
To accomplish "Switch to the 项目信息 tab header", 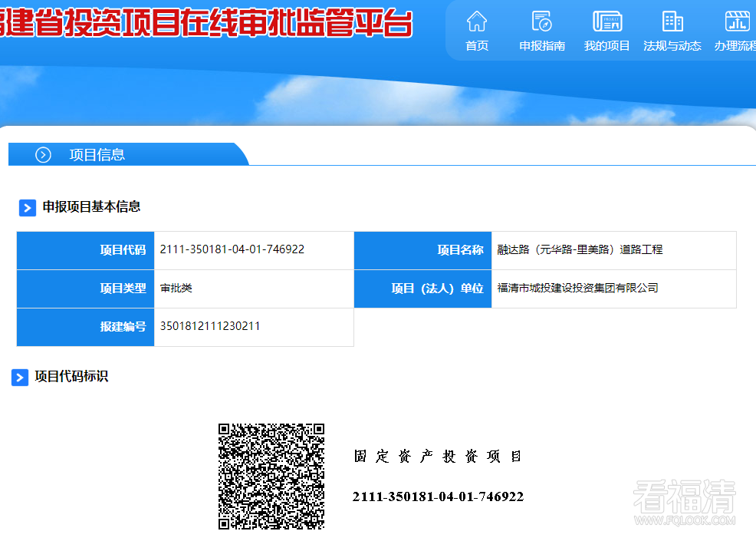I will pos(97,155).
